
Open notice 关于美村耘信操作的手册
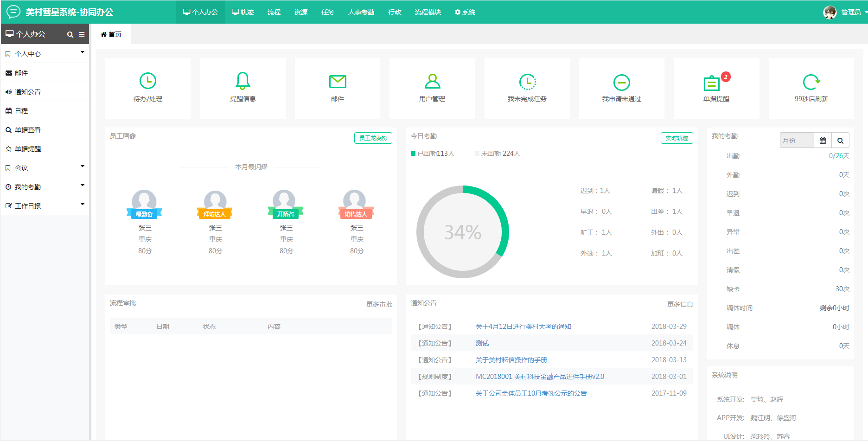tap(511, 360)
